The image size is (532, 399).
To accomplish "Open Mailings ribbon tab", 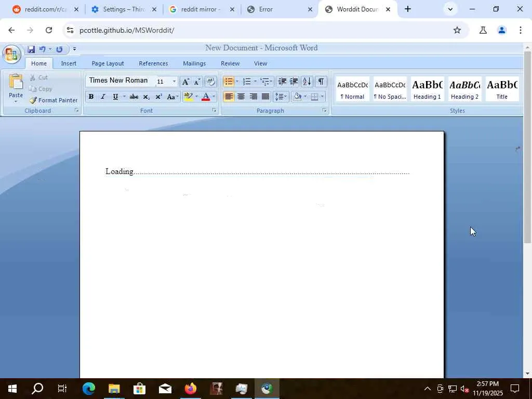I will pyautogui.click(x=194, y=63).
